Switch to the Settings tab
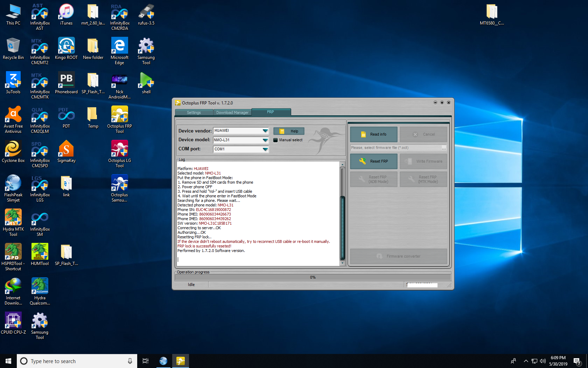Viewport: 588px width, 368px height. pos(194,113)
